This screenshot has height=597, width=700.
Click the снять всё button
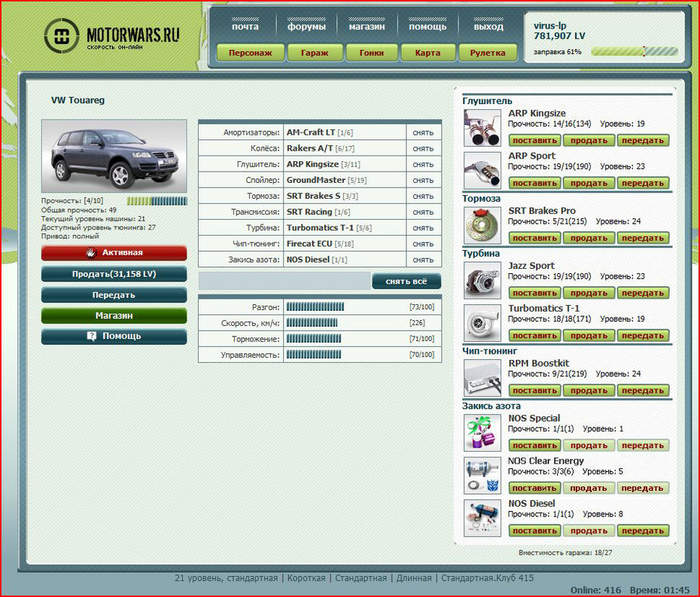(406, 282)
